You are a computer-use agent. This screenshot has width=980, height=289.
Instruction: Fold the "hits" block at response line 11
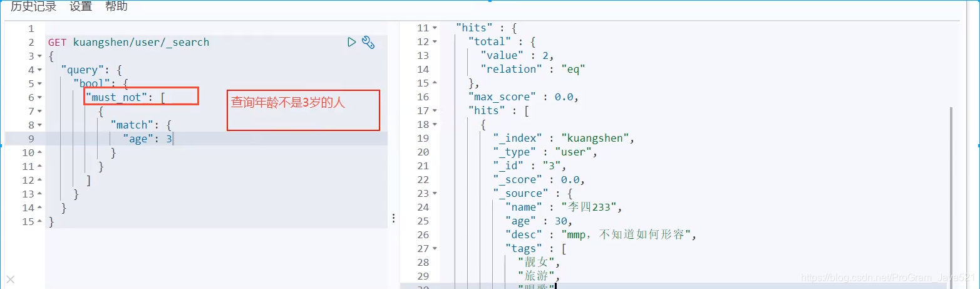(435, 28)
